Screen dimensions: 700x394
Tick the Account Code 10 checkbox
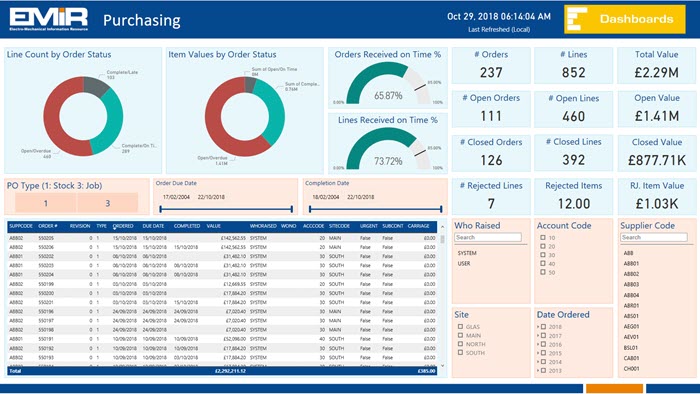(x=543, y=238)
